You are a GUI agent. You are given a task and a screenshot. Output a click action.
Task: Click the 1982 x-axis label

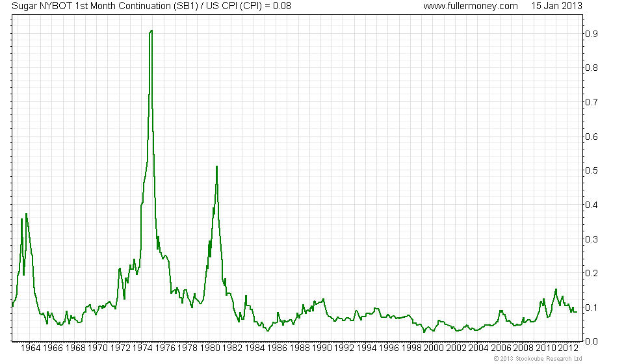pos(233,348)
